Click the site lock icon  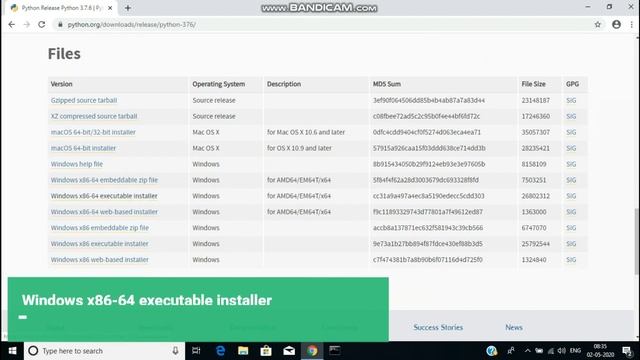point(60,24)
